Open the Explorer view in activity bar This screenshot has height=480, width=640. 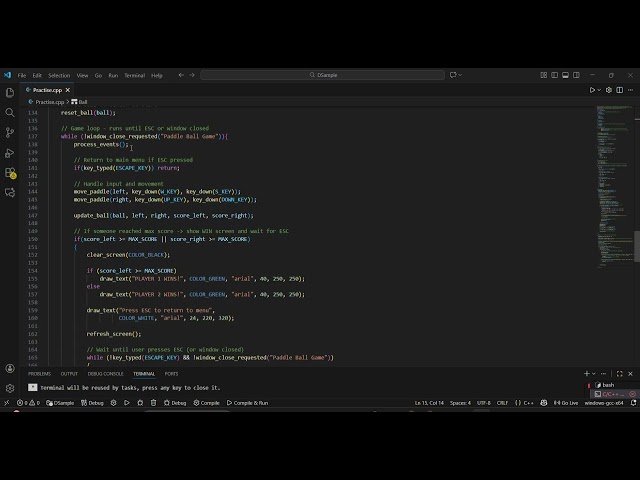10,93
